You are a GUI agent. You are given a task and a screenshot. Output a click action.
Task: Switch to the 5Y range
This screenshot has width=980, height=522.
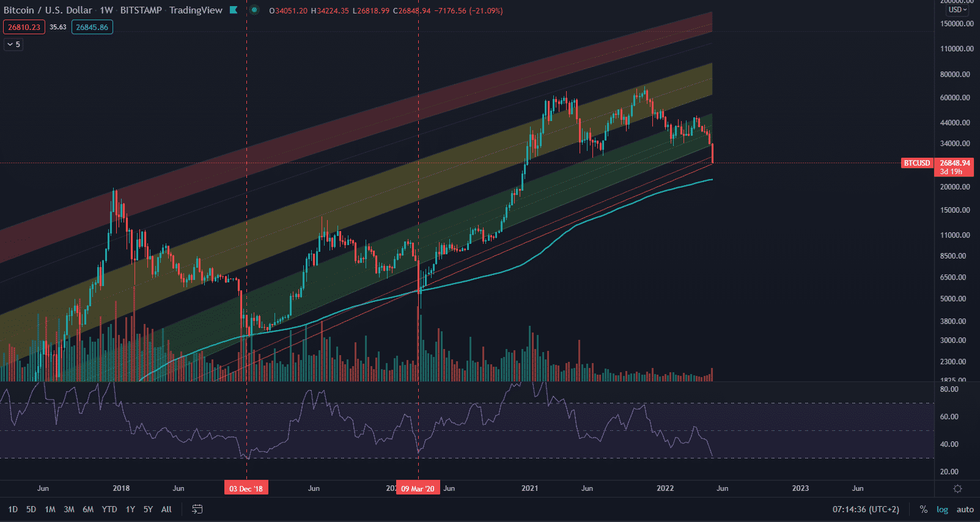(x=148, y=509)
